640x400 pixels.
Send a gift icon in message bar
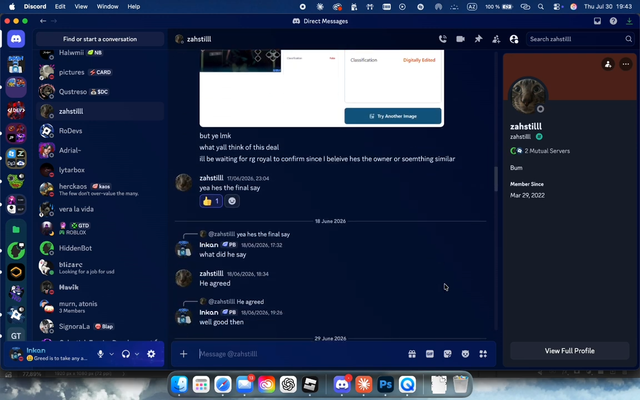(x=412, y=354)
